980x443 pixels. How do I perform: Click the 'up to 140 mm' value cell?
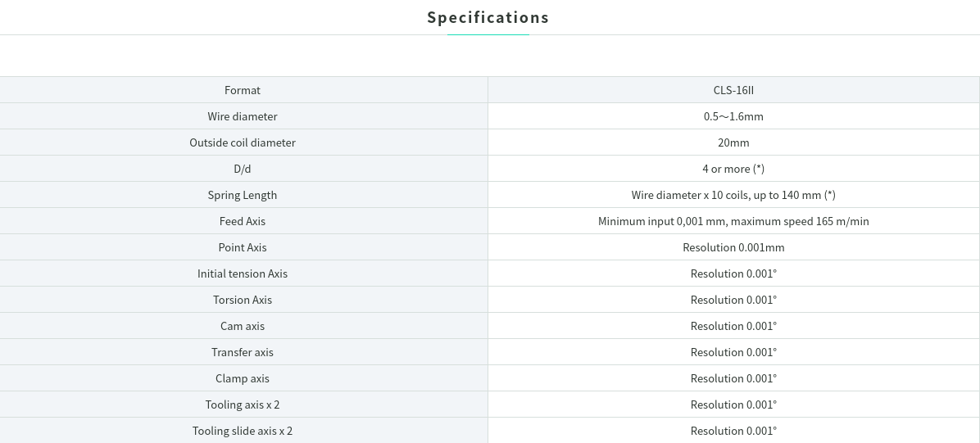point(733,195)
